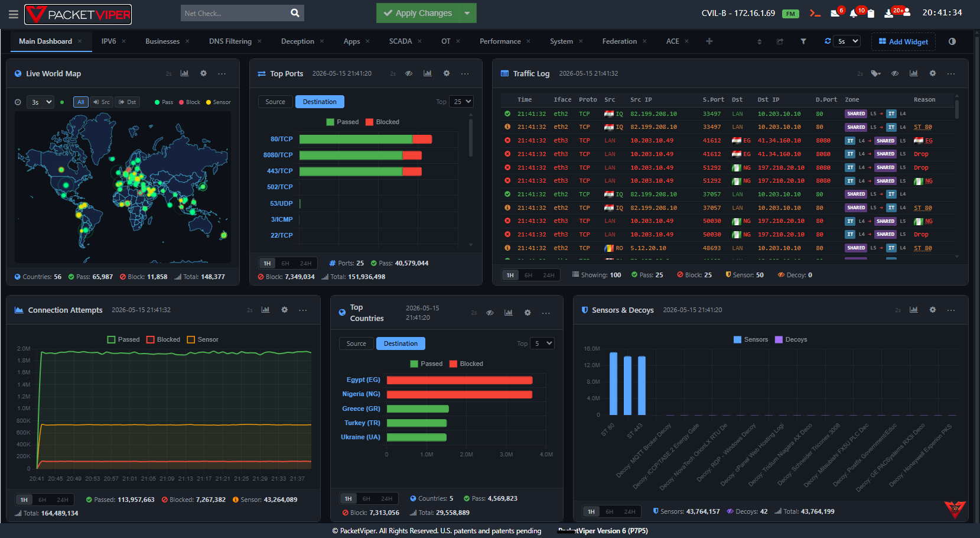
Task: Open world map 3s interval dropdown
Action: 41,102
